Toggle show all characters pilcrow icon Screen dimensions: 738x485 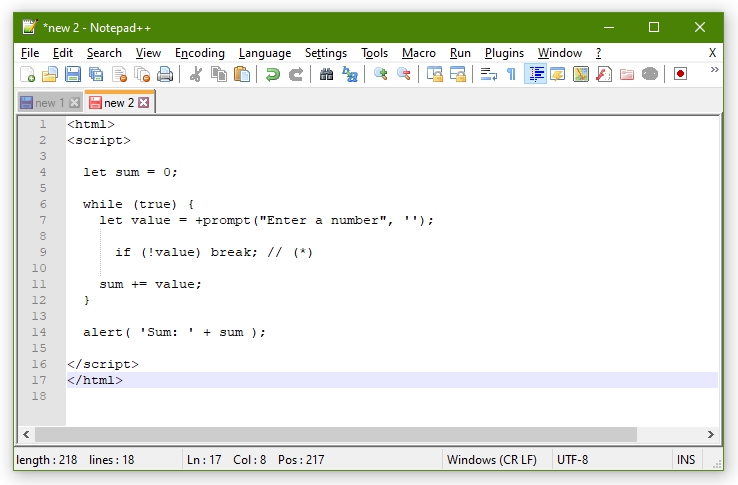click(x=511, y=74)
